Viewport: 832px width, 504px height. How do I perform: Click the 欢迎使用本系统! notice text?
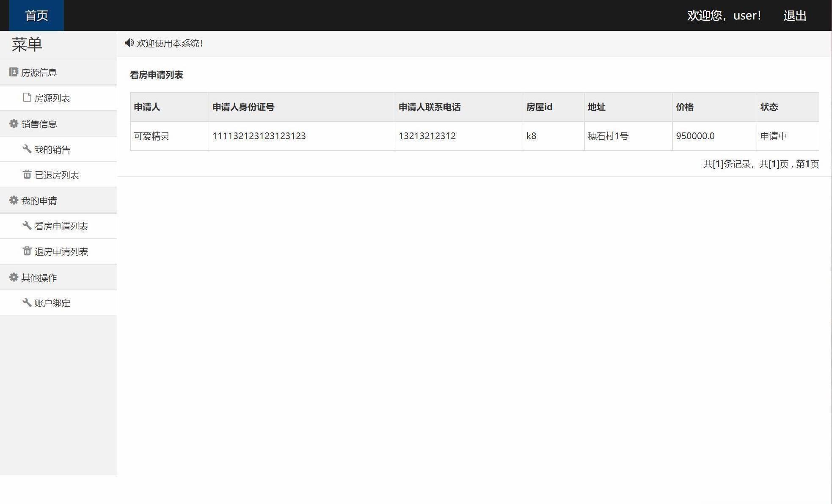(170, 43)
